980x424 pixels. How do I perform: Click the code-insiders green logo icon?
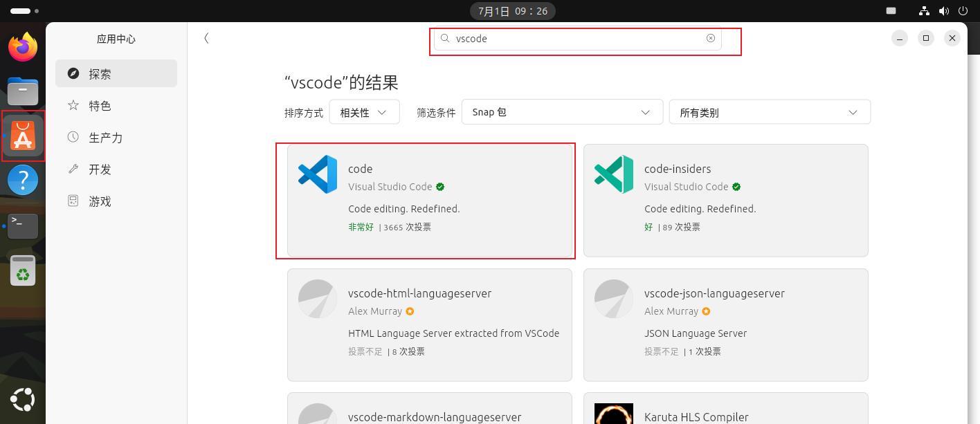(x=614, y=174)
